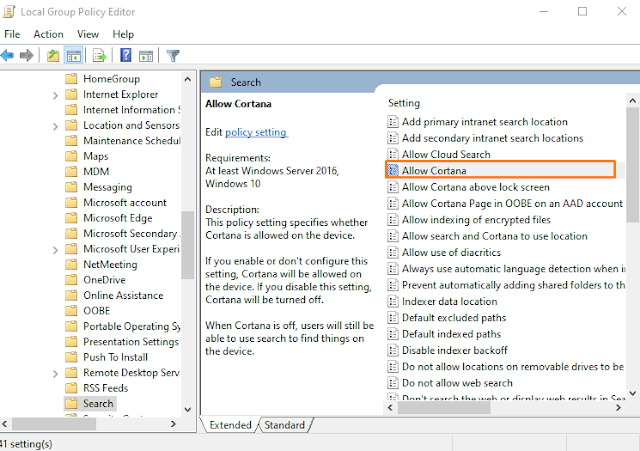The height and width of the screenshot is (451, 640).
Task: Click the folder icon beside HomeGroup
Action: (71, 78)
